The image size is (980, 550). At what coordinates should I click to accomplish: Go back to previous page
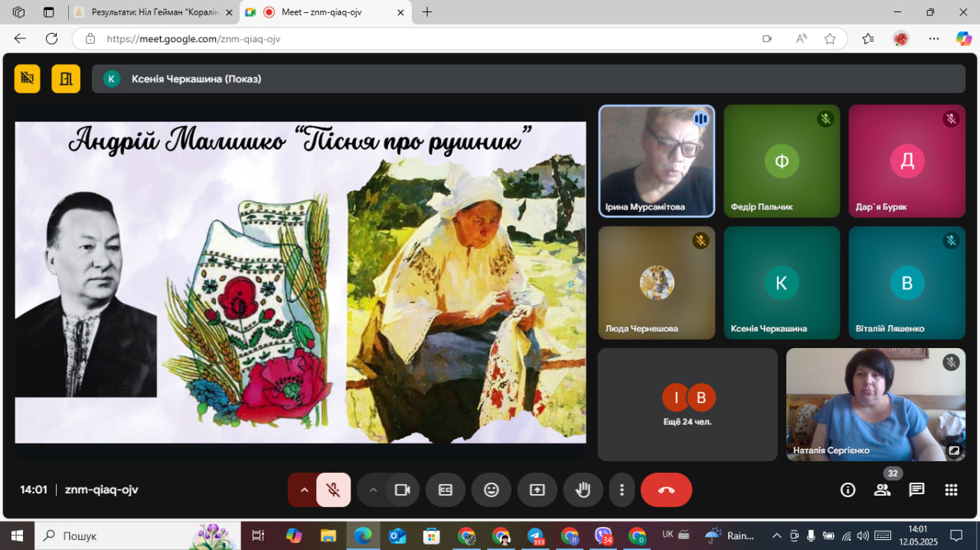click(x=20, y=38)
